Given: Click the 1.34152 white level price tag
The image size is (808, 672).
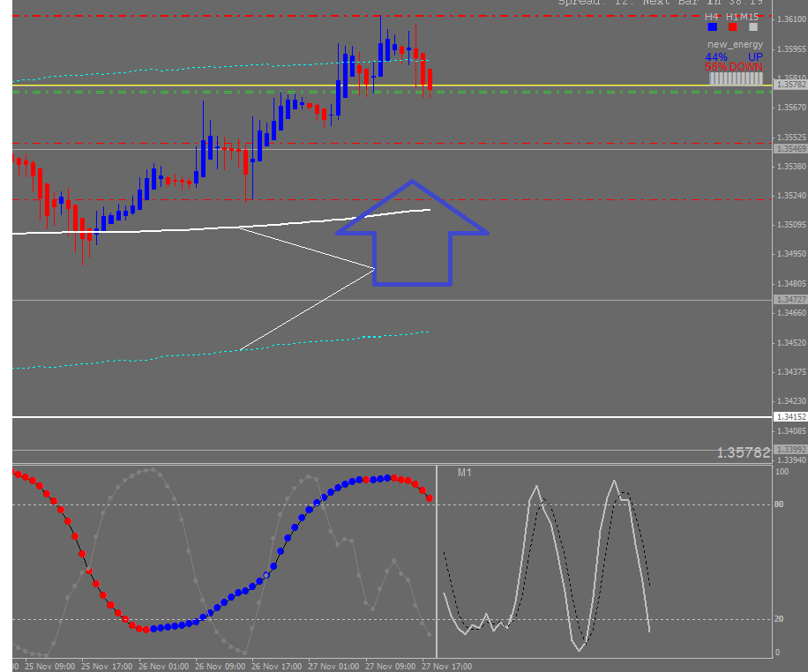Looking at the screenshot, I should click(x=790, y=416).
